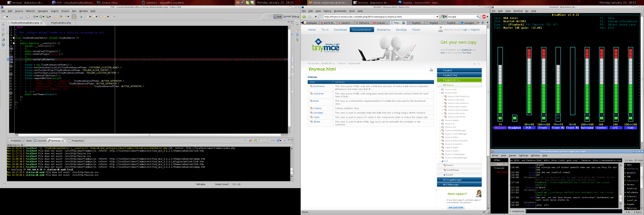Click the green Run icon in Eclipse toolbar
This screenshot has height=215, width=644.
pos(41,17)
